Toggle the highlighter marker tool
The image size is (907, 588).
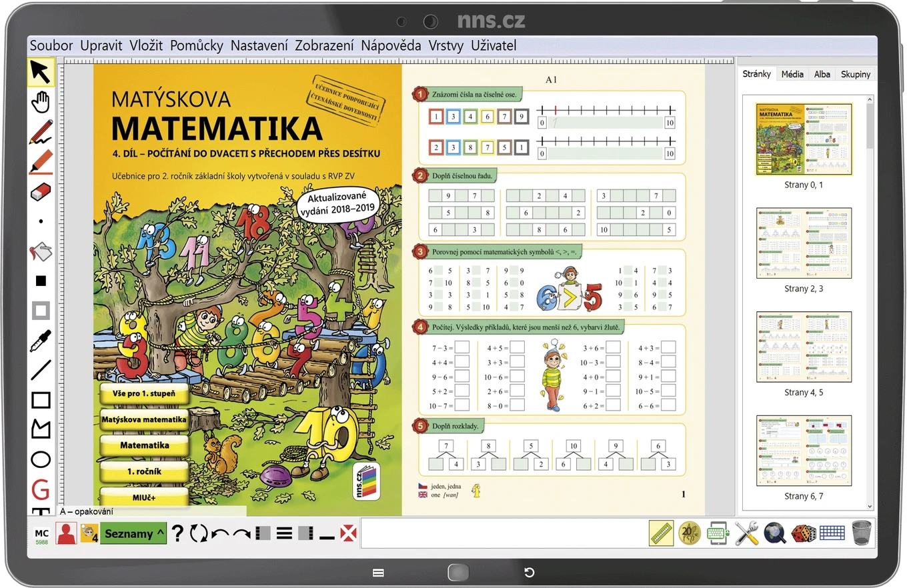point(41,162)
